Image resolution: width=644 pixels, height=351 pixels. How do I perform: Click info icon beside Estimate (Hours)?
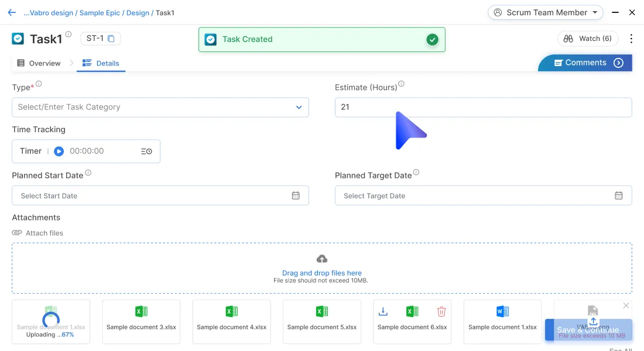point(401,84)
